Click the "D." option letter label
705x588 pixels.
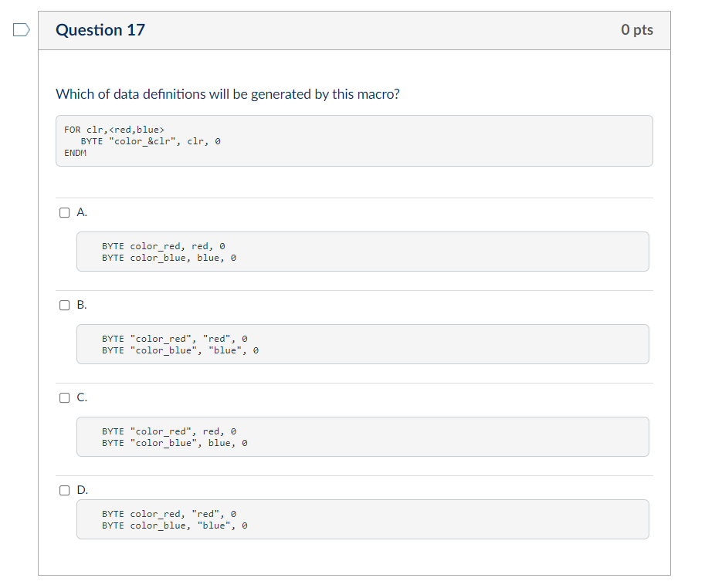pyautogui.click(x=83, y=490)
